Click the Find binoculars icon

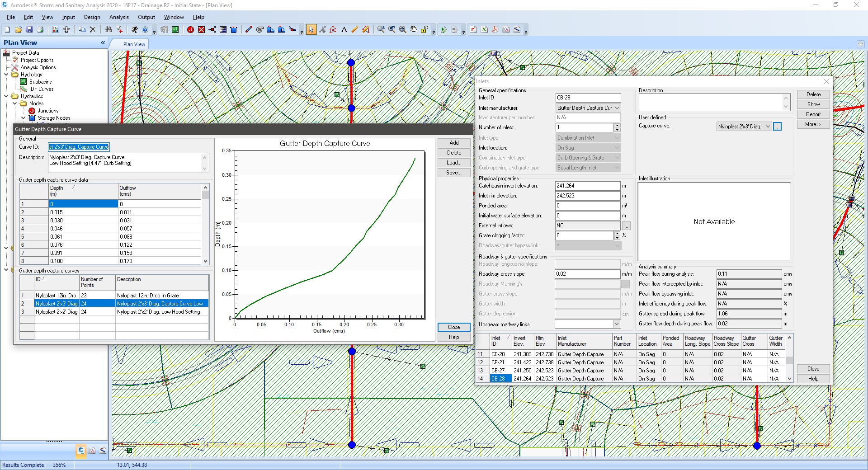click(x=108, y=29)
